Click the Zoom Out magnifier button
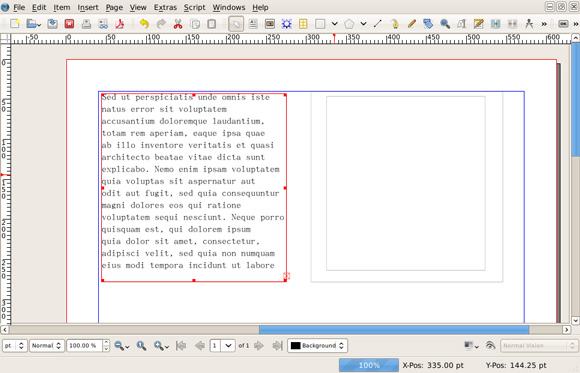The width and height of the screenshot is (580, 373). pyautogui.click(x=119, y=346)
